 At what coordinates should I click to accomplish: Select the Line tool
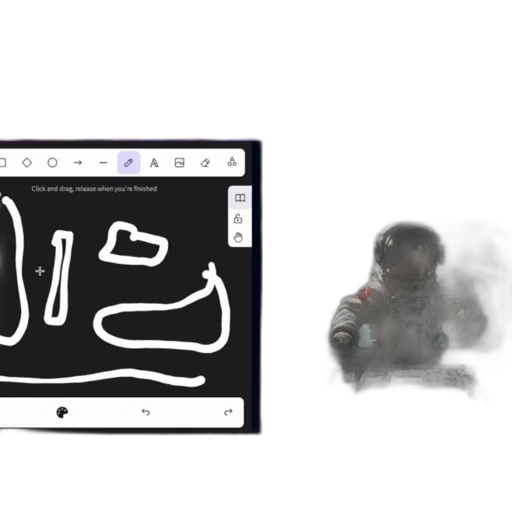103,163
